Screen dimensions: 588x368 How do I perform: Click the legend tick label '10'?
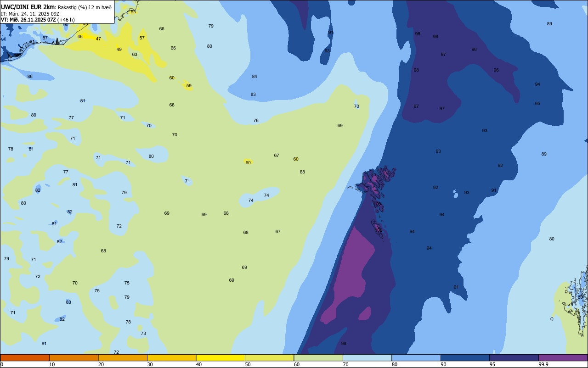coord(52,364)
